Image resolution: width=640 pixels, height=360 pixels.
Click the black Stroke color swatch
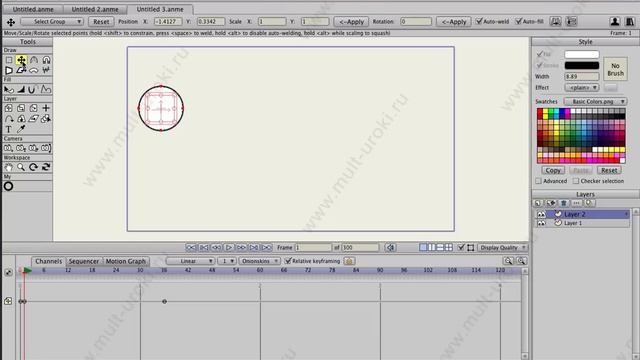582,65
